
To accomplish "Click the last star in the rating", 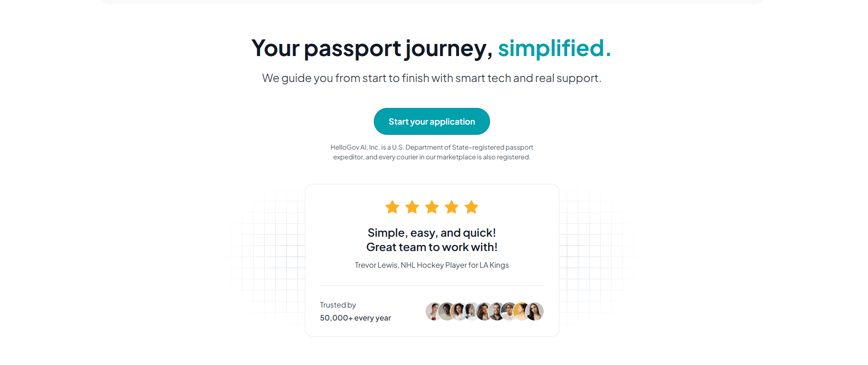I will point(471,207).
